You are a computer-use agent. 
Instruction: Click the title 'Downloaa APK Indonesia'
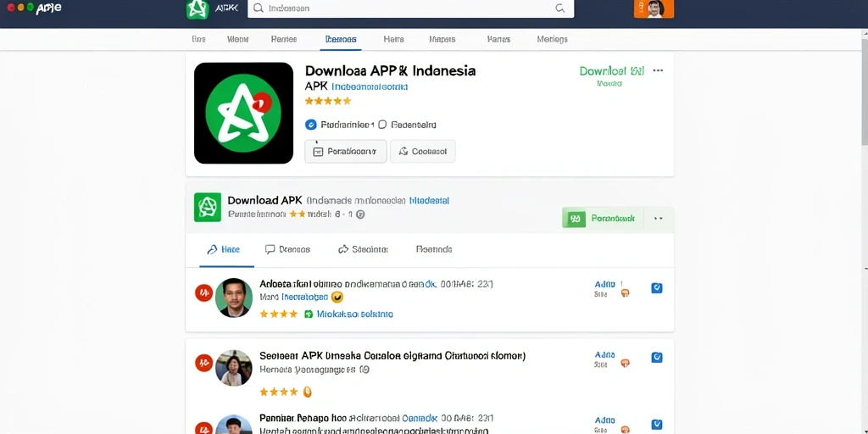tap(390, 71)
